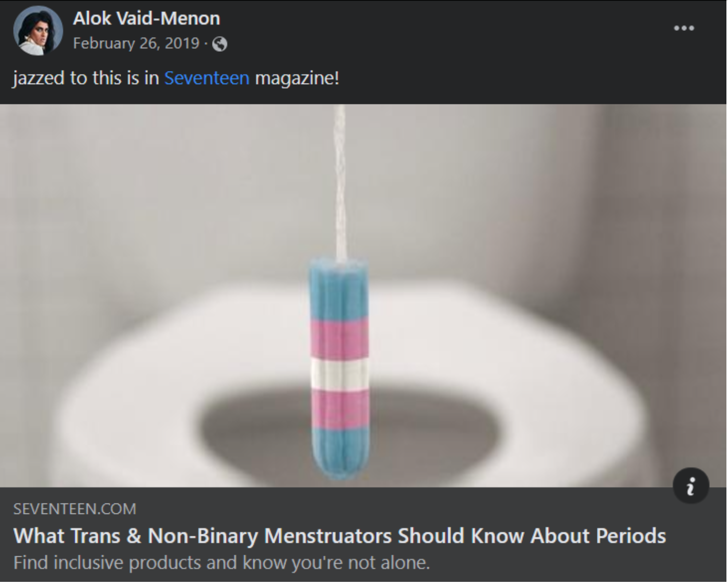Visit the Alok Vaid-Menon name link

(147, 18)
